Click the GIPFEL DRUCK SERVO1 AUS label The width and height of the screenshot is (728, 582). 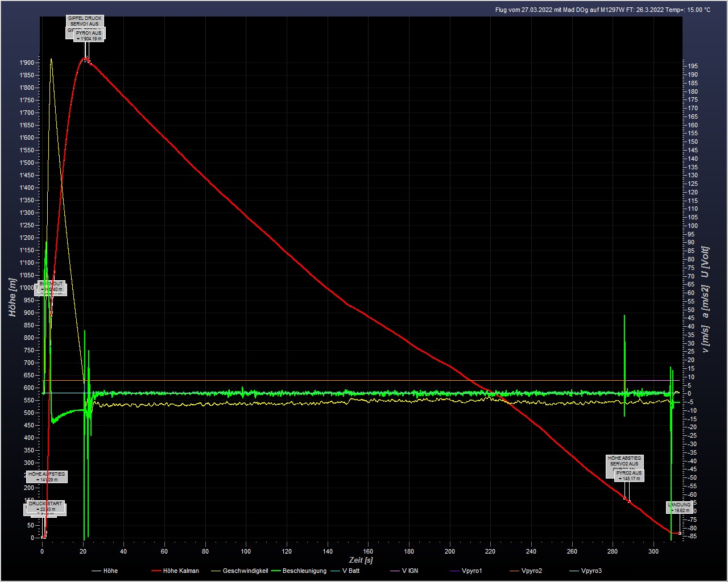pyautogui.click(x=85, y=20)
